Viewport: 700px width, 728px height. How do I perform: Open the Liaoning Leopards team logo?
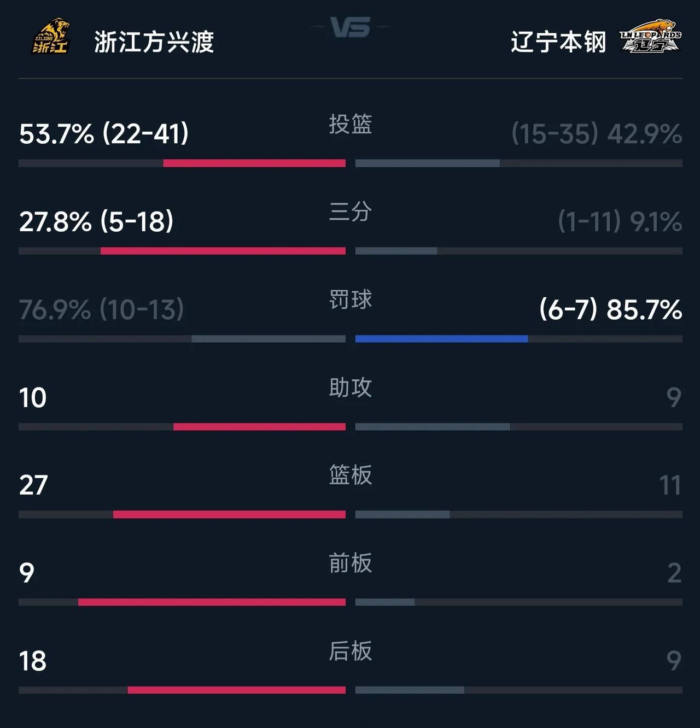pyautogui.click(x=650, y=37)
